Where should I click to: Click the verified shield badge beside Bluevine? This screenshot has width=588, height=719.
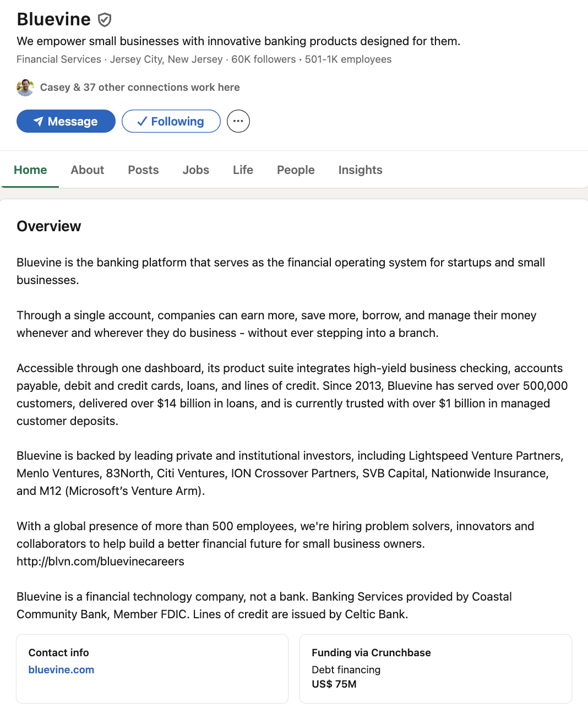point(105,20)
